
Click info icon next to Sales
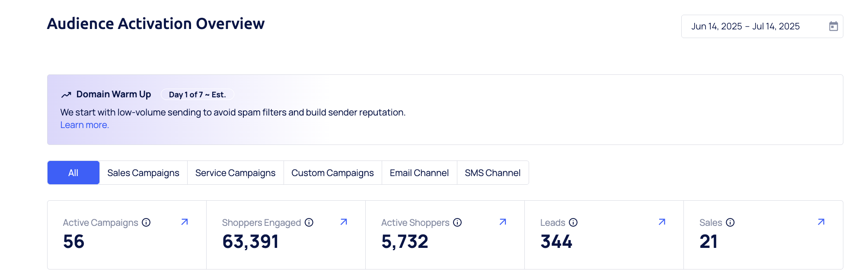click(730, 222)
